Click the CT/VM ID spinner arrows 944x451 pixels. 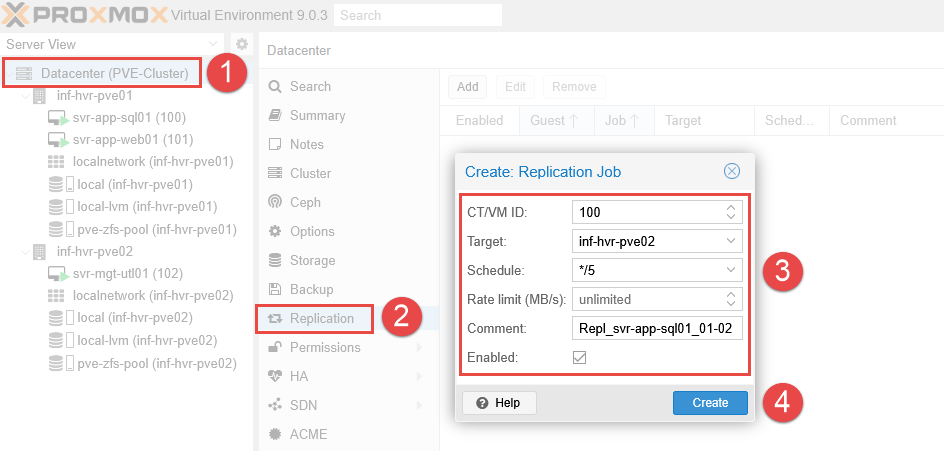coord(732,212)
